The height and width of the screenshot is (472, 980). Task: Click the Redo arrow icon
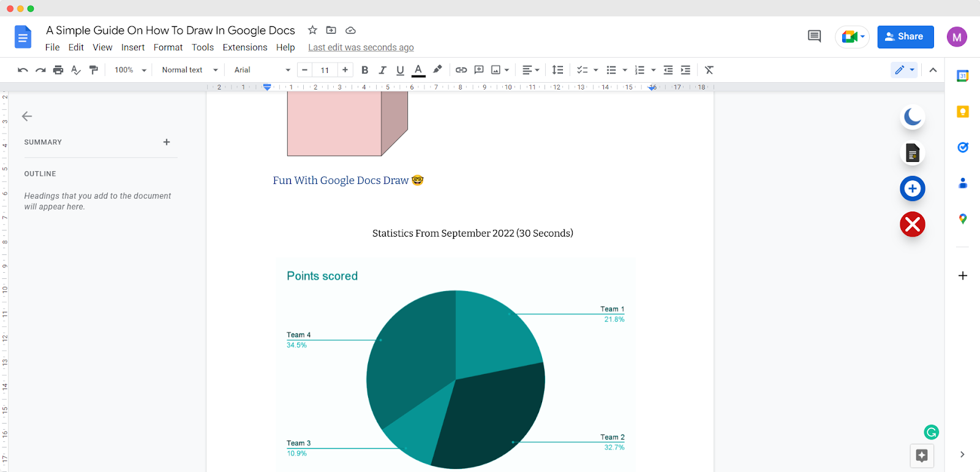click(x=40, y=70)
